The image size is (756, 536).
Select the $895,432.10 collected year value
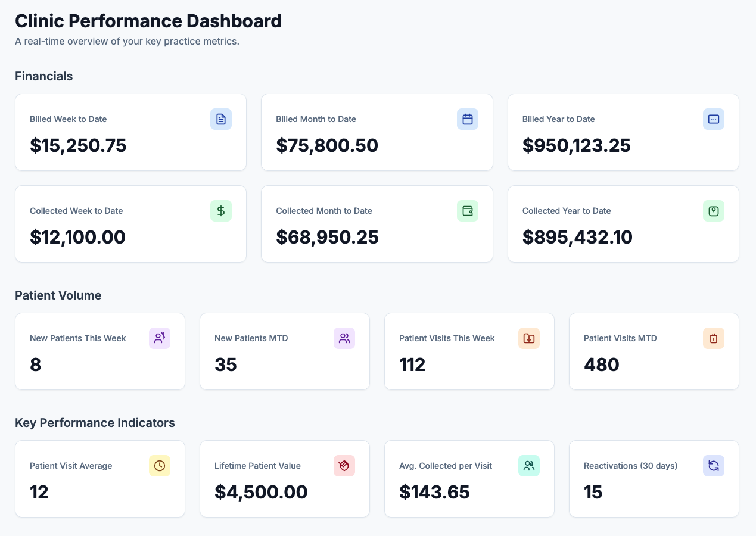577,238
